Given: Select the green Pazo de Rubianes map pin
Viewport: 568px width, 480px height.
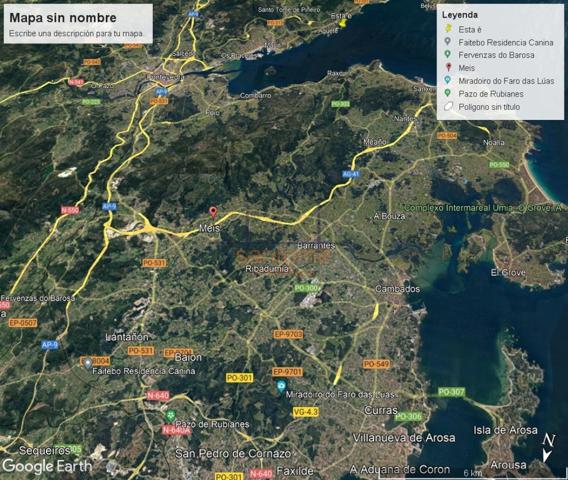Looking at the screenshot, I should pyautogui.click(x=170, y=415).
